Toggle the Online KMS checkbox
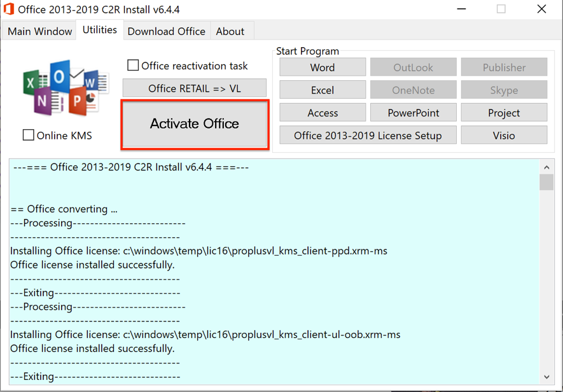This screenshot has width=563, height=392. [x=29, y=135]
